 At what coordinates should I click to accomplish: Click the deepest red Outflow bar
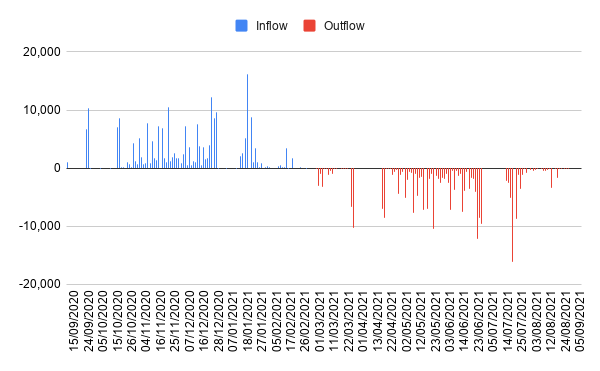click(x=512, y=215)
